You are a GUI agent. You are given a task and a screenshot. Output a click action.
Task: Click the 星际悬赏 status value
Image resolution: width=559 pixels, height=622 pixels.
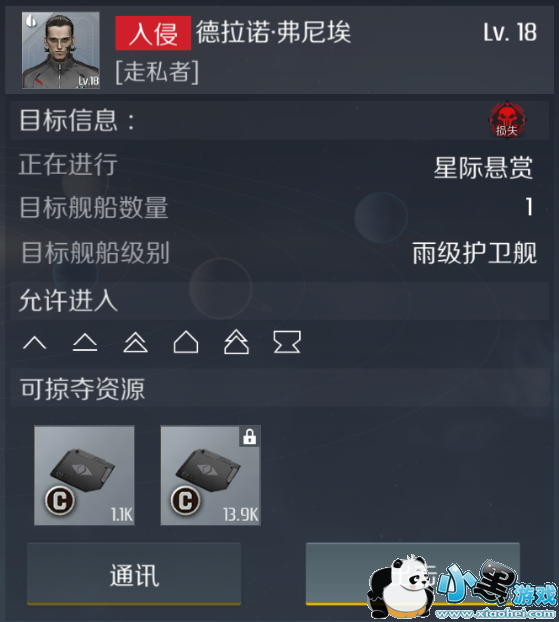tap(483, 167)
